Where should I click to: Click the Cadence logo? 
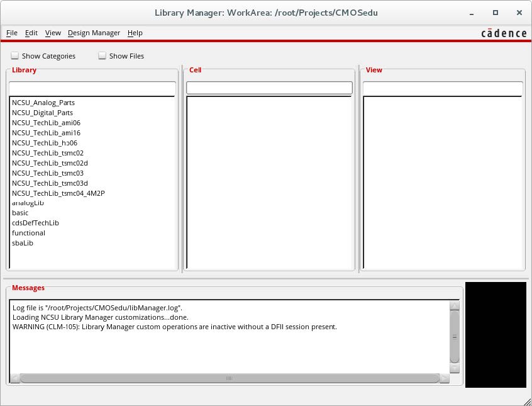point(504,33)
